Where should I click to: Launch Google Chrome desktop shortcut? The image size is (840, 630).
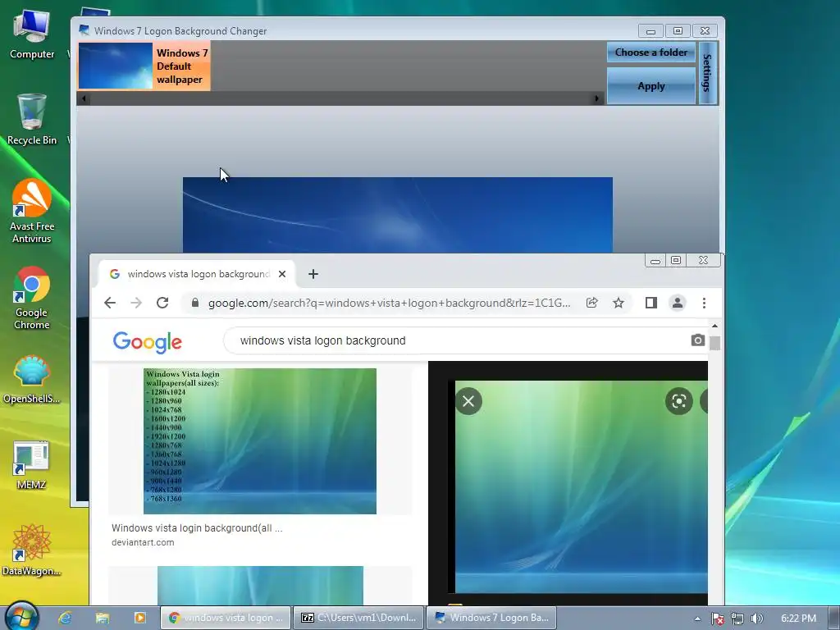tap(32, 298)
